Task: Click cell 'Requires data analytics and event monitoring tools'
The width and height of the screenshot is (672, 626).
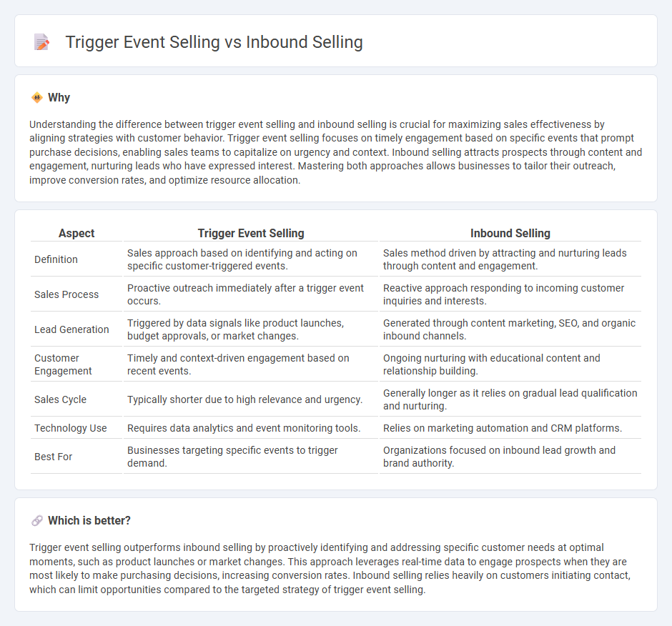Action: pos(250,428)
